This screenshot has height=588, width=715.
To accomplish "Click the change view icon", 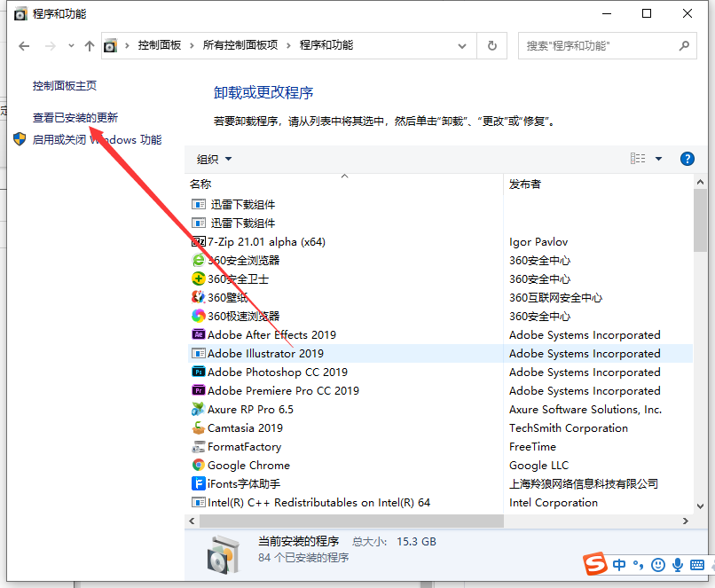I will click(x=638, y=159).
